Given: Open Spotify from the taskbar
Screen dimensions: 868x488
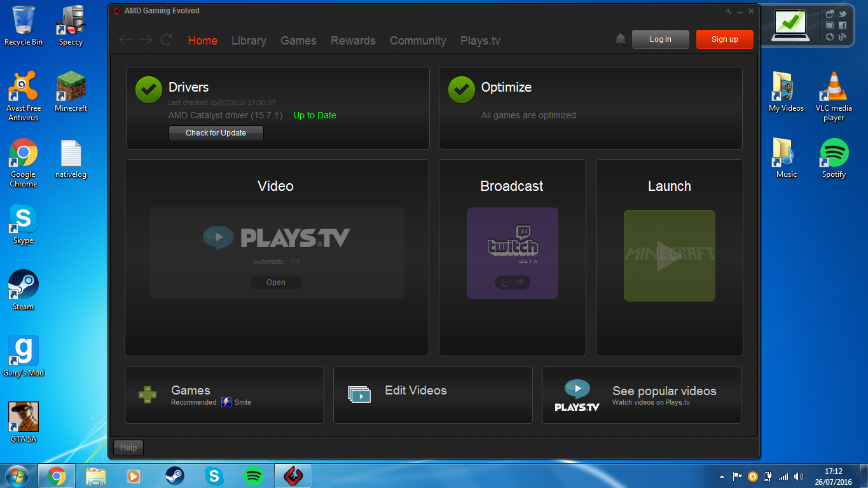Looking at the screenshot, I should (254, 476).
